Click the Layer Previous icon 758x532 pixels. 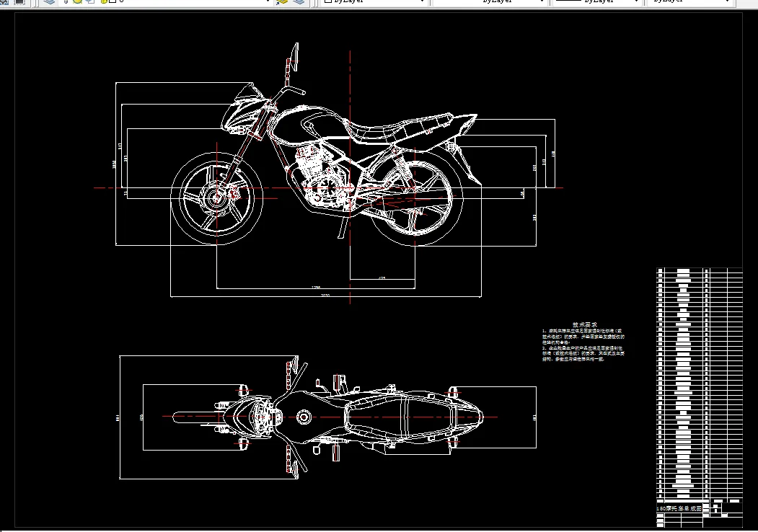299,1
